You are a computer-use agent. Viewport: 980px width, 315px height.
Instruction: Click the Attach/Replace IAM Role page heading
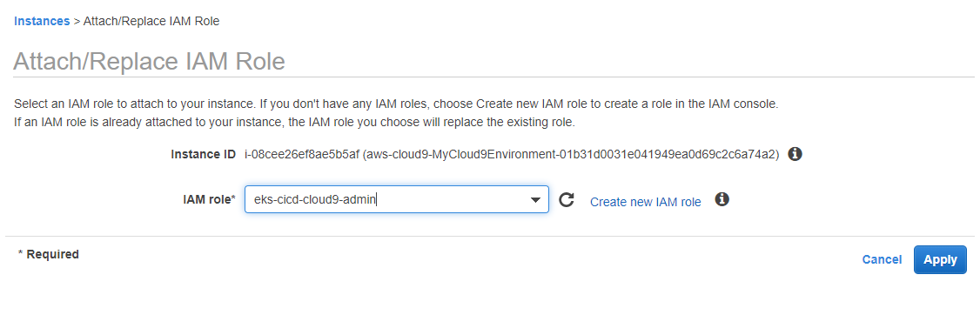point(149,61)
